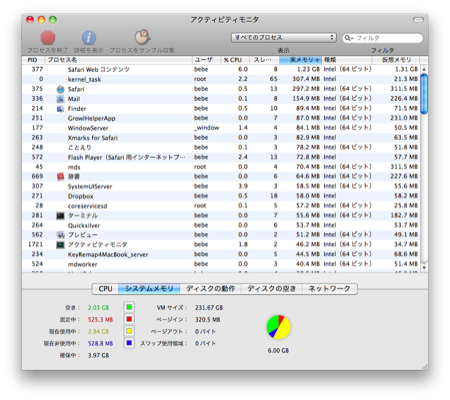The height and width of the screenshot is (400, 450).
Task: Click the window resize grip corner
Action: [x=425, y=367]
